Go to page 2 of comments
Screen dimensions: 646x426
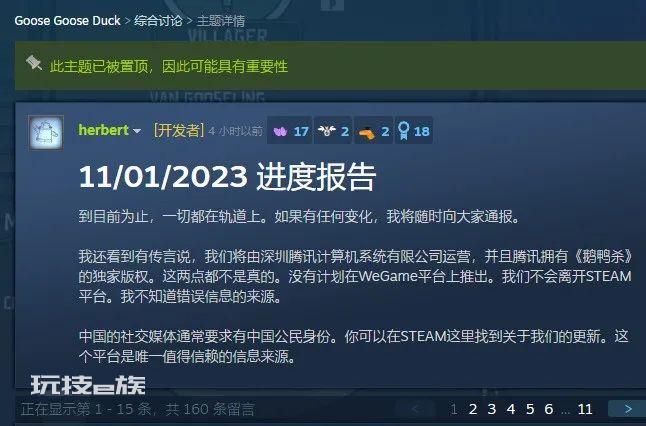pyautogui.click(x=473, y=409)
